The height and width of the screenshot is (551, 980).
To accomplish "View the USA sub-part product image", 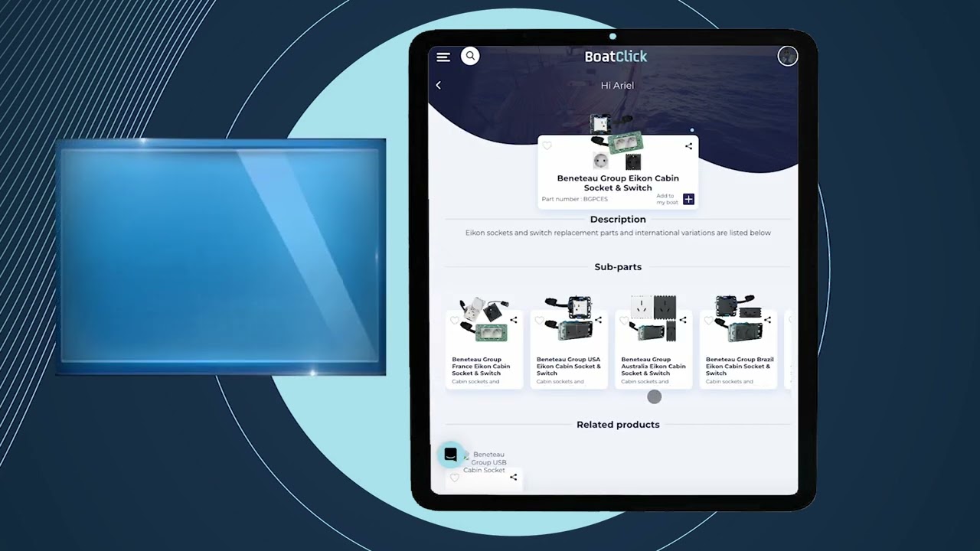I will click(569, 319).
